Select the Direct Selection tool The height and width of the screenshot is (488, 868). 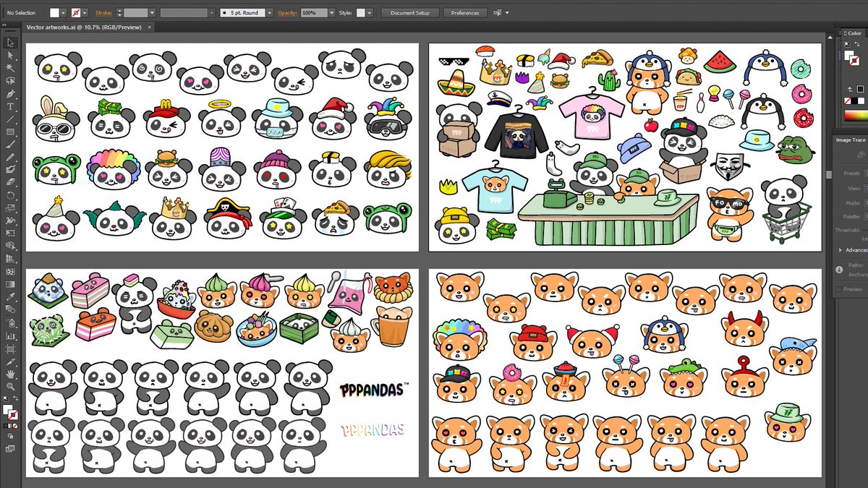coord(10,55)
